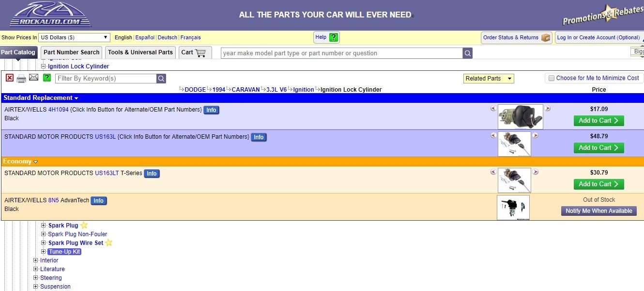The width and height of the screenshot is (644, 291).
Task: Open Tools & Universal Parts tab
Action: point(140,52)
